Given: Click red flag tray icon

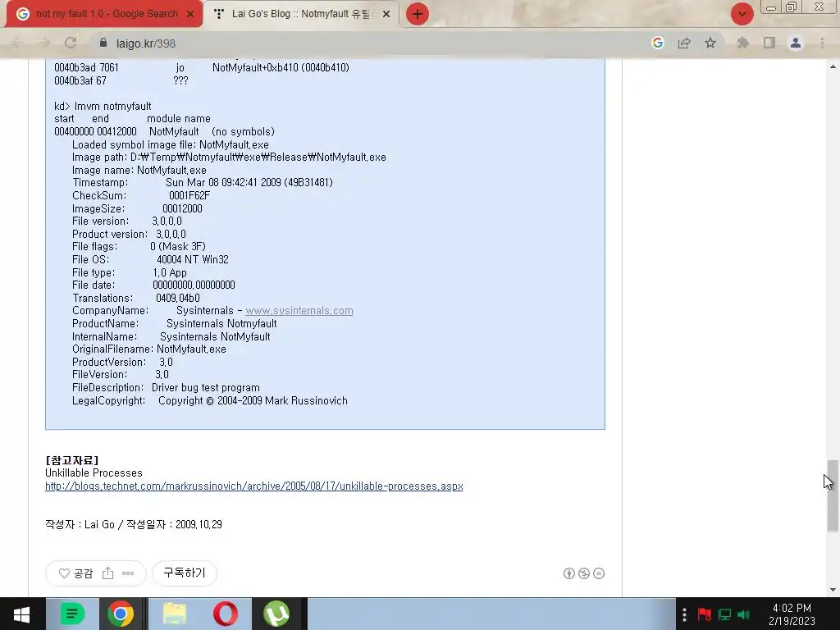Looking at the screenshot, I should coord(705,614).
